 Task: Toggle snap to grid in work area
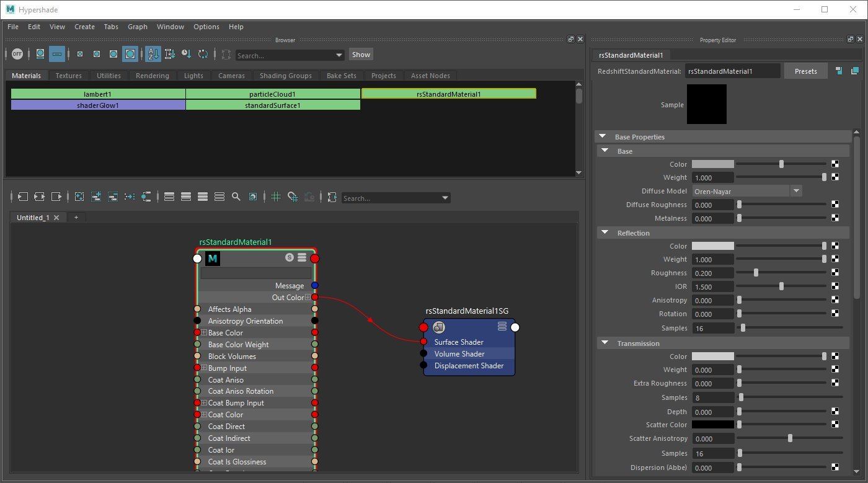click(x=293, y=197)
